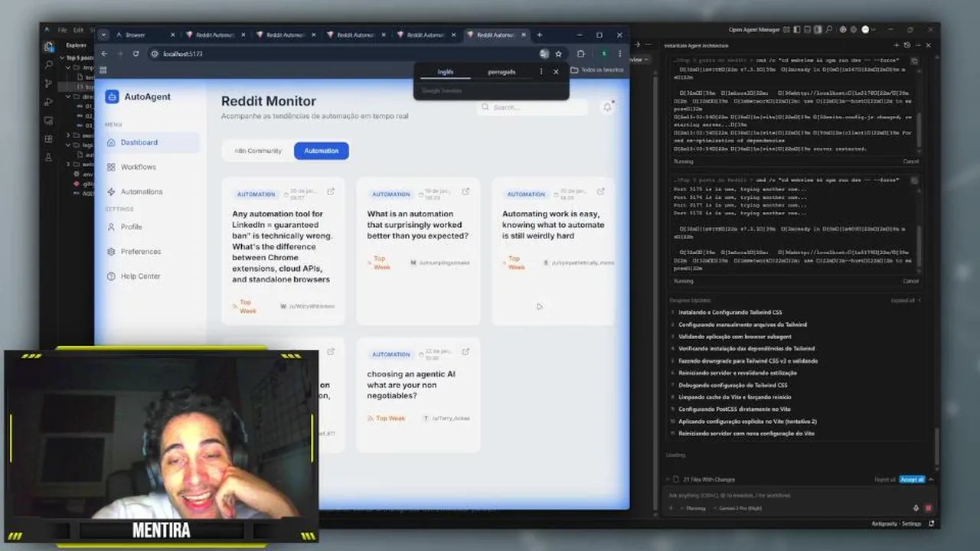980x551 pixels.
Task: Choose português in translate popup
Action: click(501, 72)
